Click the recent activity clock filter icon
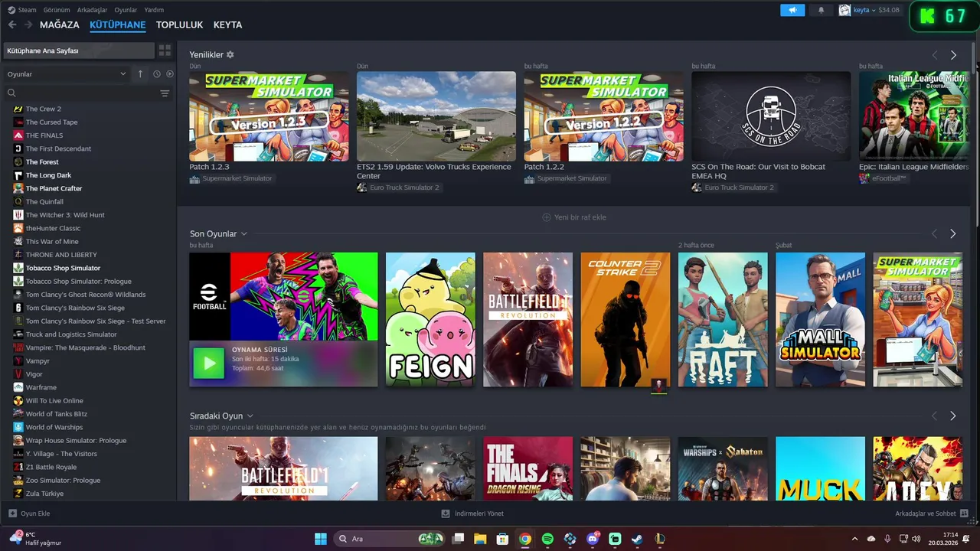Screen dimensions: 980x551 pyautogui.click(x=157, y=74)
